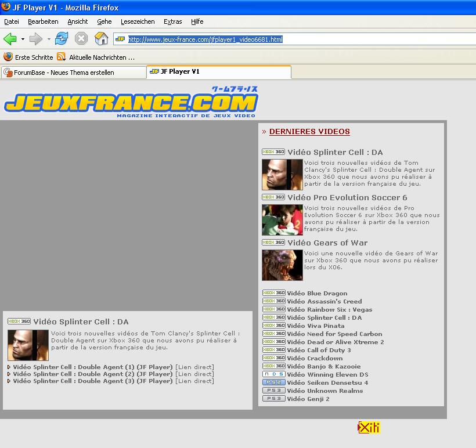Click Xbox 360 badge beside Pro Evolution Soccer 6
476x448 pixels.
tap(273, 197)
